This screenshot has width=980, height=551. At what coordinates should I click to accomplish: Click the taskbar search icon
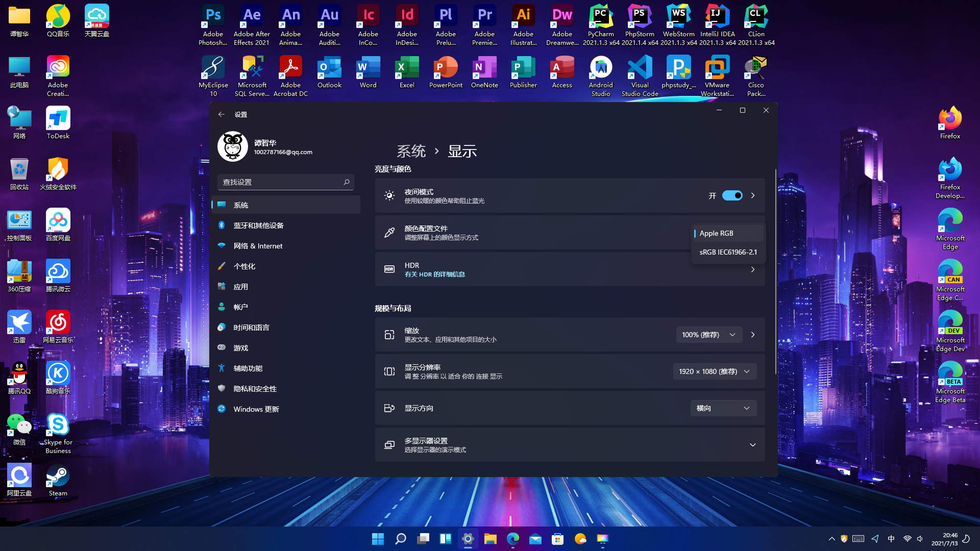pos(401,539)
